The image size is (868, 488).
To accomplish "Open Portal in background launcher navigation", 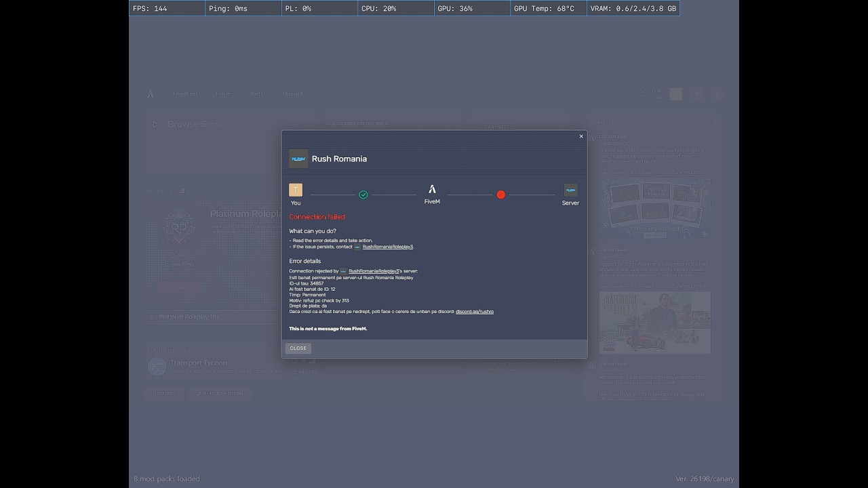I will click(x=257, y=94).
